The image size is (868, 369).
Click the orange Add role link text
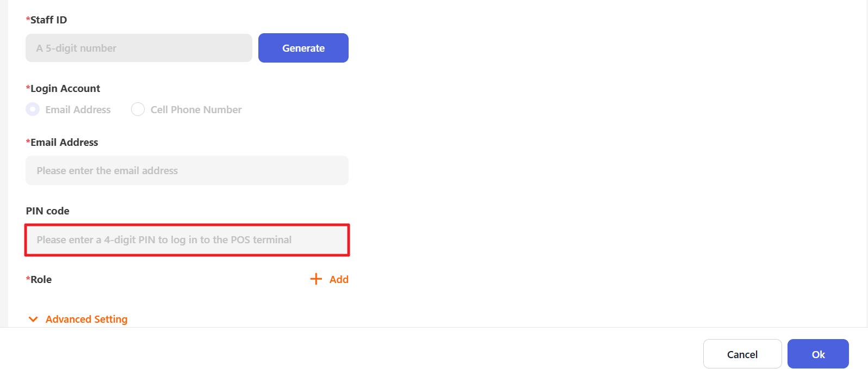tap(339, 279)
